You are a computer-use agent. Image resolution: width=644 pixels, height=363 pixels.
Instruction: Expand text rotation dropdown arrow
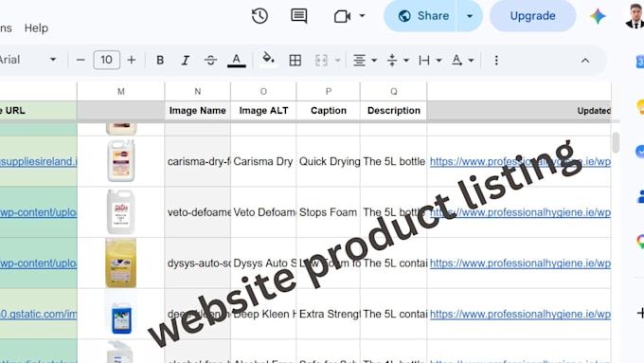click(x=471, y=61)
